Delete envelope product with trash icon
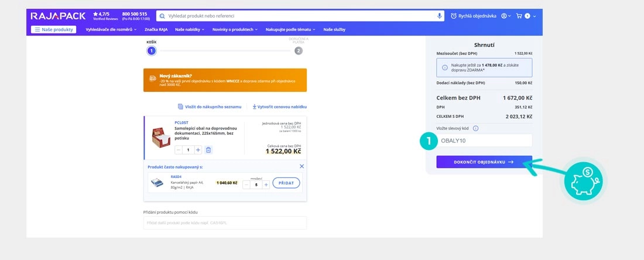This screenshot has height=260, width=644. pyautogui.click(x=208, y=150)
